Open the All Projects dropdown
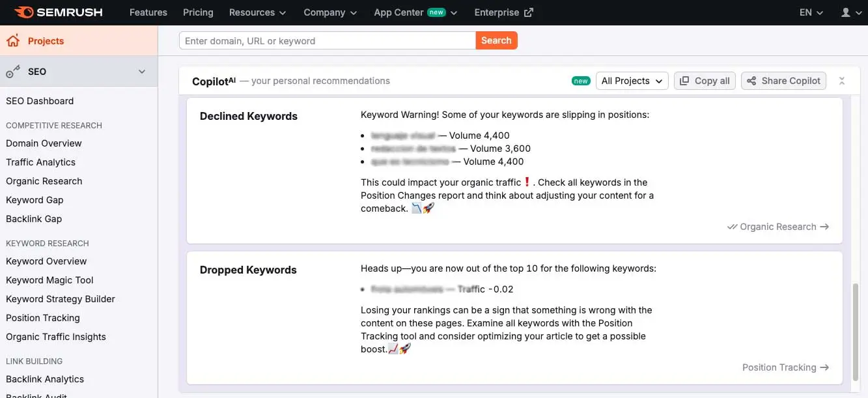 (x=632, y=81)
